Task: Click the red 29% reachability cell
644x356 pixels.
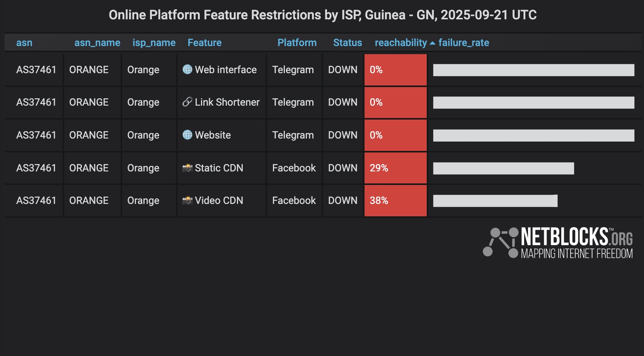Action: [x=395, y=168]
